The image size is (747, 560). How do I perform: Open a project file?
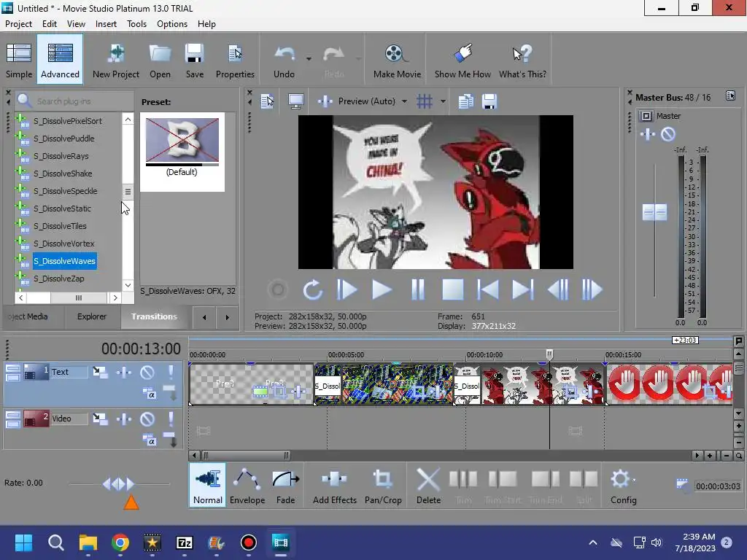tap(160, 60)
